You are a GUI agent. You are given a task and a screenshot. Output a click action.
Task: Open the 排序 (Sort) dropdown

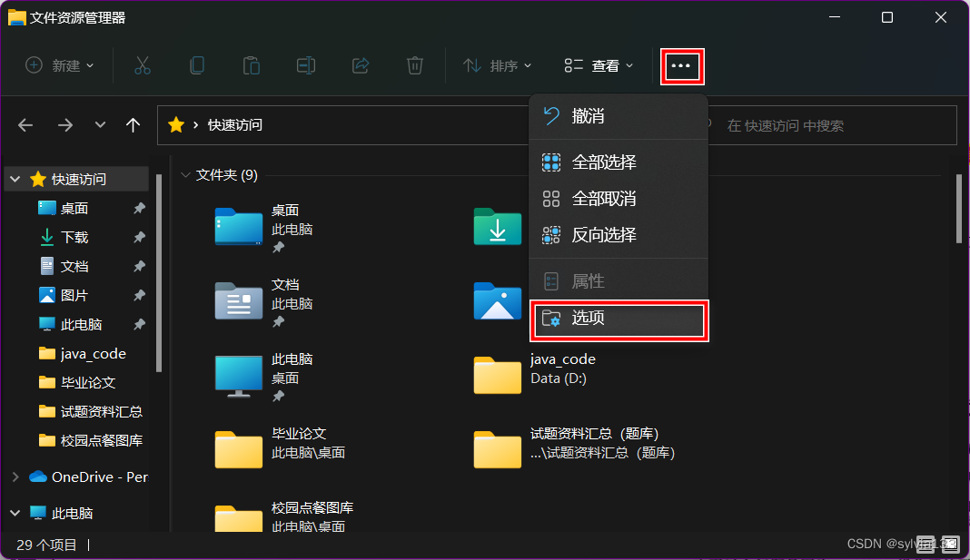pyautogui.click(x=497, y=64)
